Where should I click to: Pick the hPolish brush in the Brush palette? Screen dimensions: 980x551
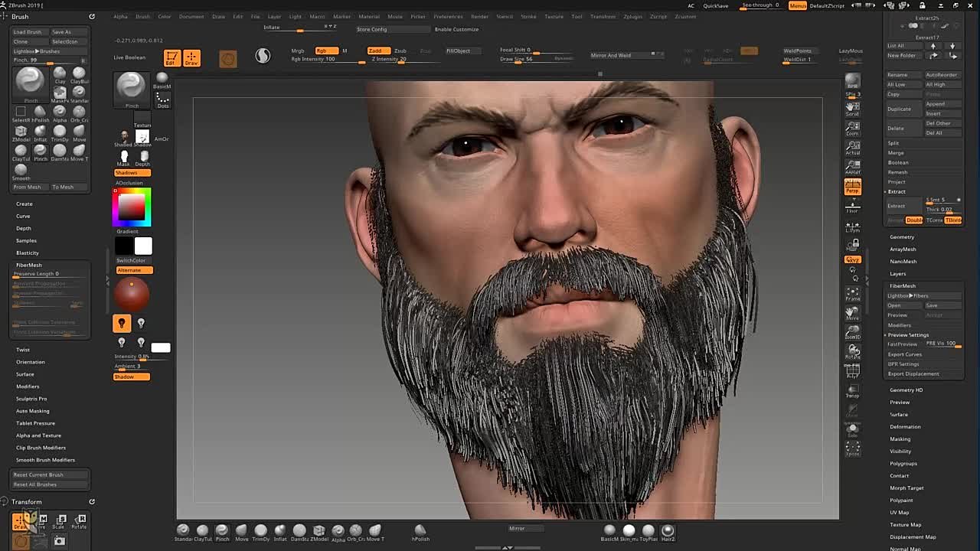[x=40, y=112]
